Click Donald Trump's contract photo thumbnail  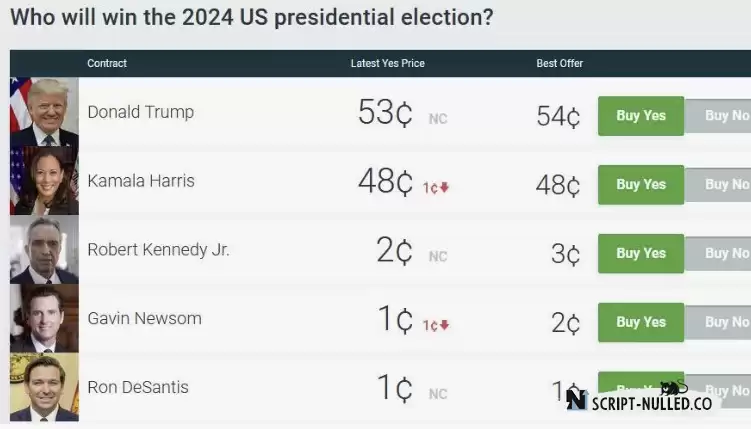(x=44, y=112)
